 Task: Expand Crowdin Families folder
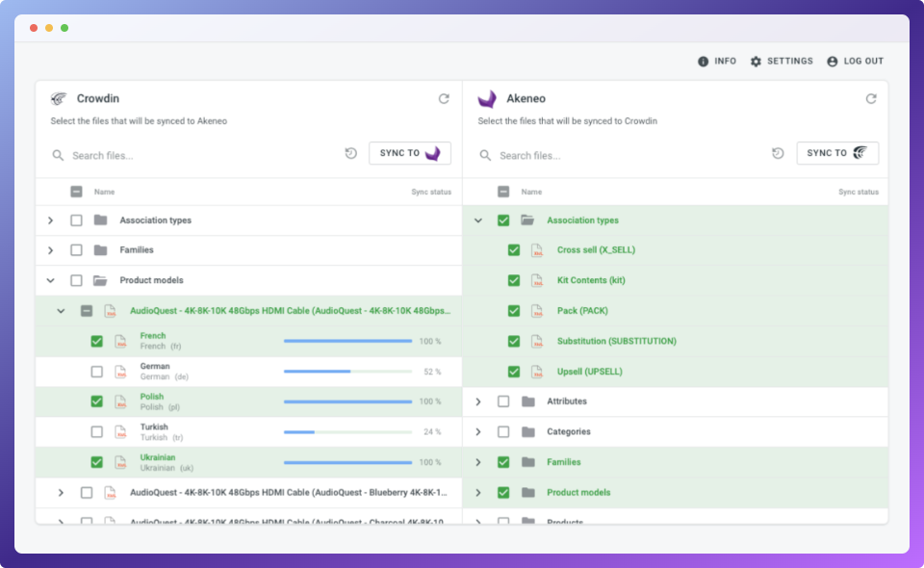[51, 250]
